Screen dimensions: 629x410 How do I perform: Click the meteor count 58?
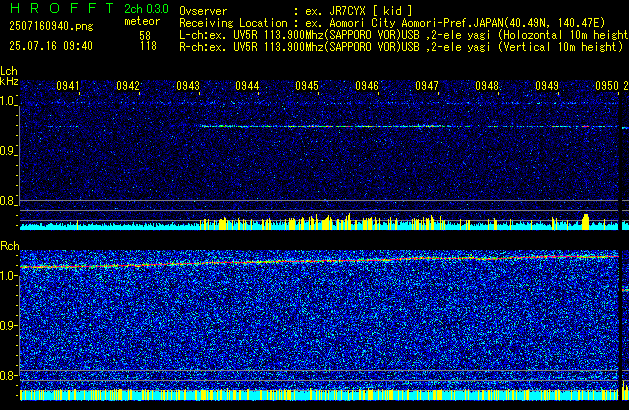[145, 36]
